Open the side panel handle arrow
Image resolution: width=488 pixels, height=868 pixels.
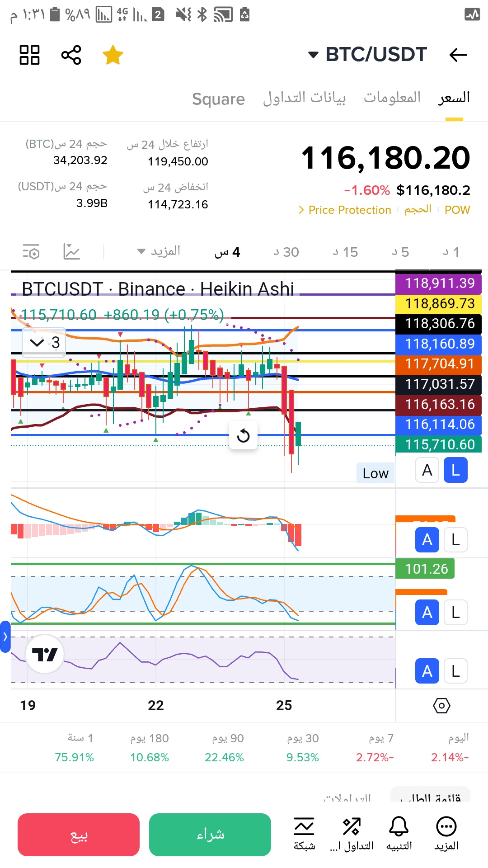5,637
